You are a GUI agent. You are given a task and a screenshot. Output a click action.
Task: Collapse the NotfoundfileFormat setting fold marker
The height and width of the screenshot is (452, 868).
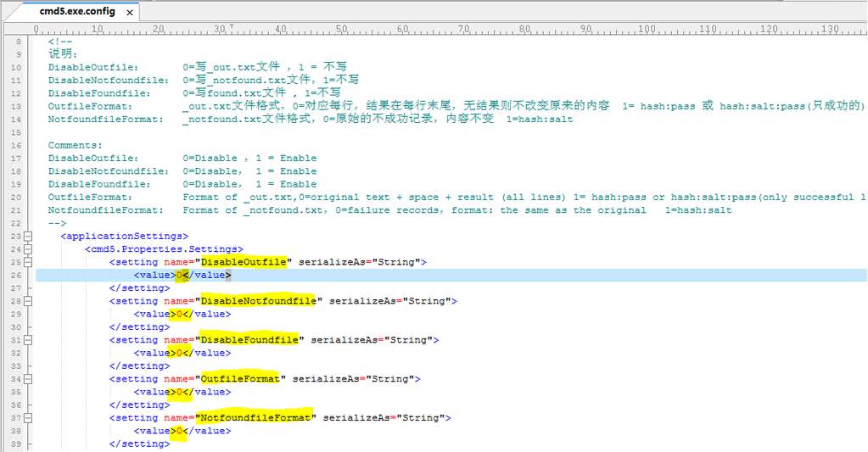28,418
